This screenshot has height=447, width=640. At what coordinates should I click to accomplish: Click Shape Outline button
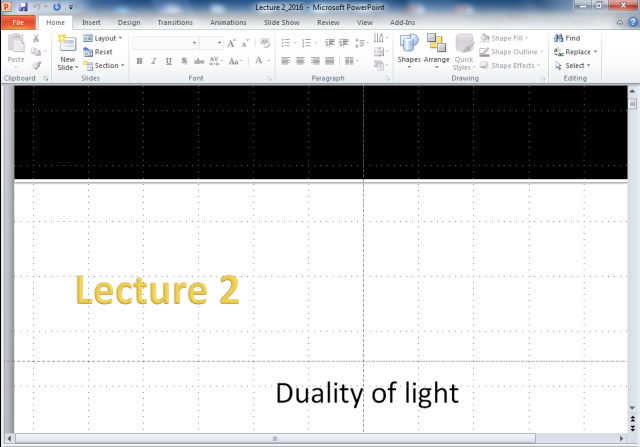click(x=511, y=52)
